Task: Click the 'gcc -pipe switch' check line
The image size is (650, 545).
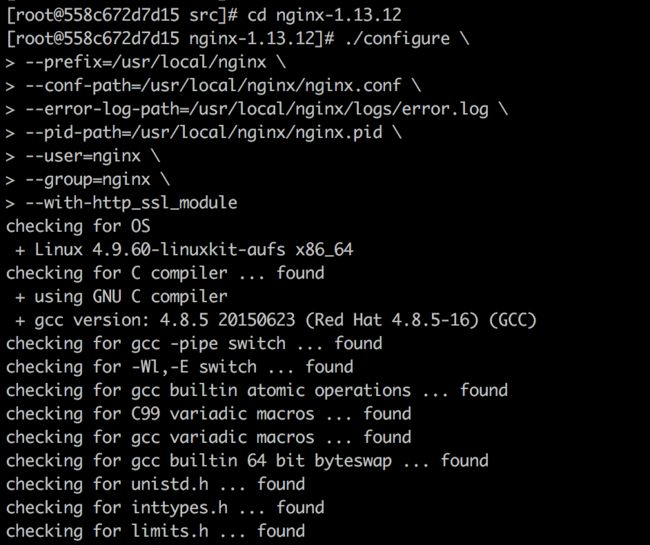Action: point(194,344)
